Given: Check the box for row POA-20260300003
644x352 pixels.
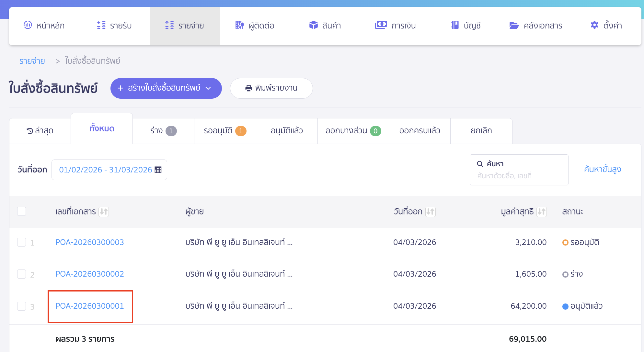Looking at the screenshot, I should point(22,242).
